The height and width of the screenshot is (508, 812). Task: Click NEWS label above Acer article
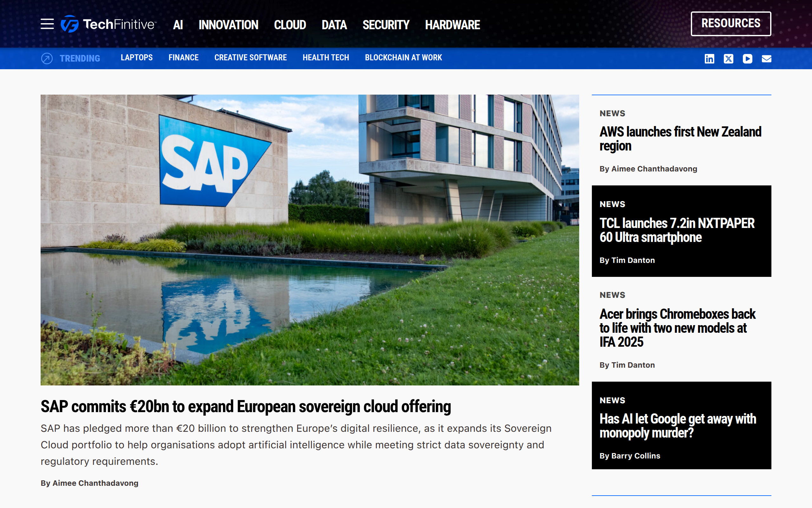(612, 295)
